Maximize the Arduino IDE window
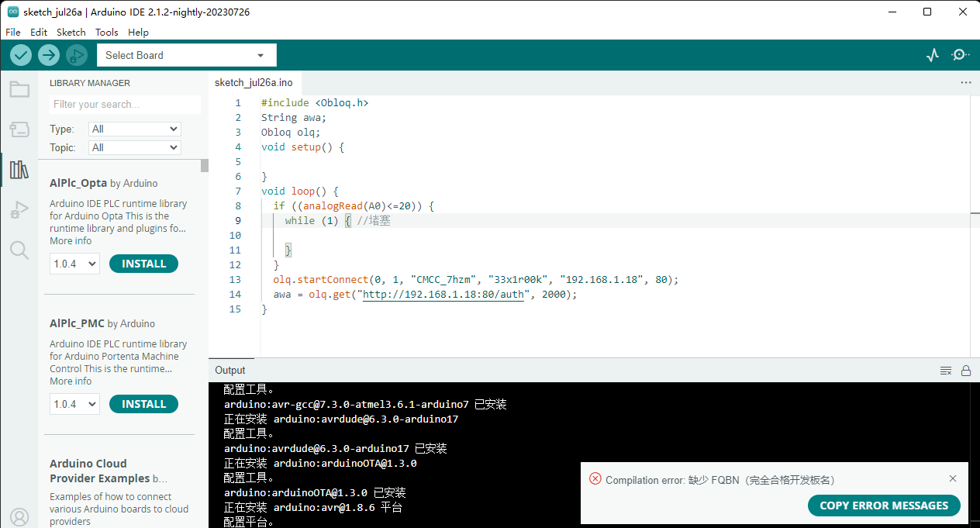The height and width of the screenshot is (528, 980). click(927, 12)
